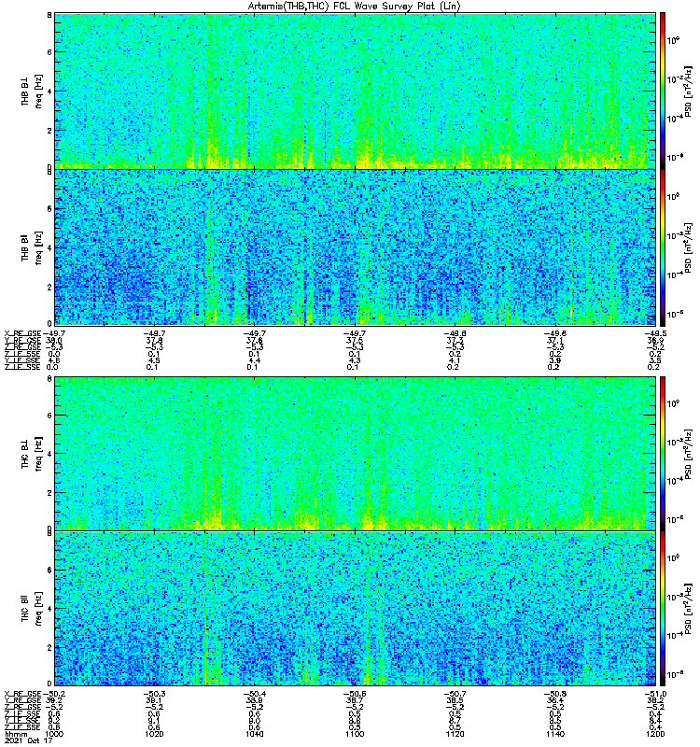Click the Y_LF_SSE value 4.3 under THB
Viewport: 700px width, 747px height.
click(355, 360)
